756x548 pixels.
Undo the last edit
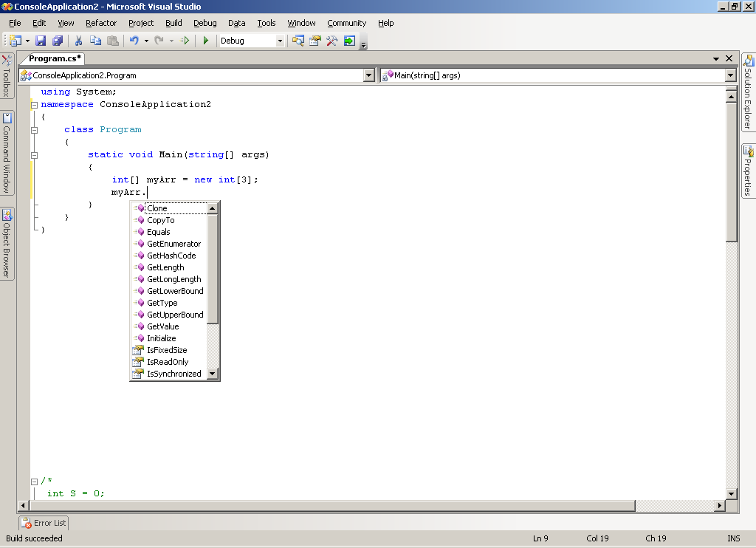[x=134, y=41]
